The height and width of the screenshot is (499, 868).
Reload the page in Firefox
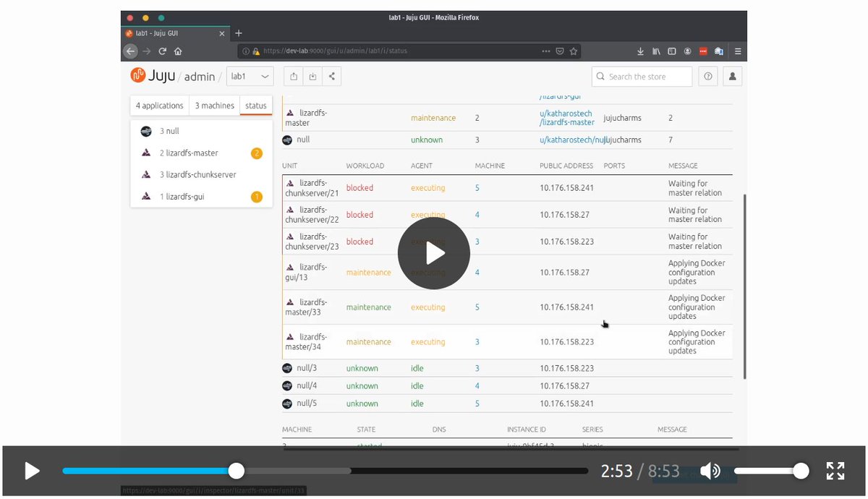point(163,51)
